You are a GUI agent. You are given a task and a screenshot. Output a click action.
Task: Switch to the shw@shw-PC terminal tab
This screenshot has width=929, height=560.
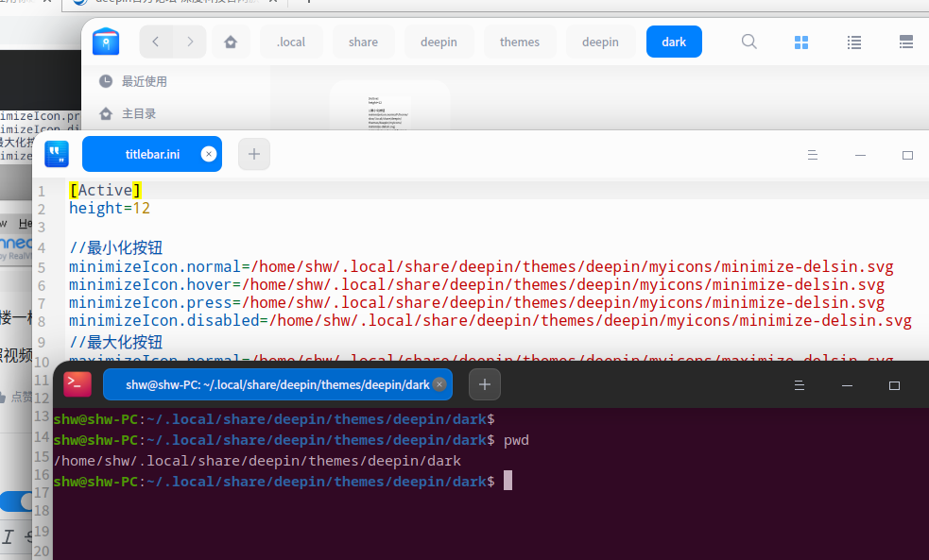(277, 384)
